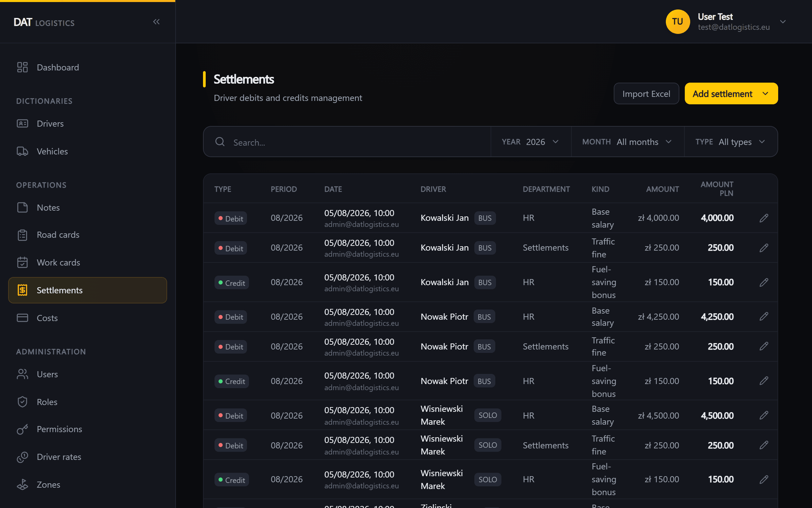
Task: Click the Settlements receipt icon
Action: (22, 290)
